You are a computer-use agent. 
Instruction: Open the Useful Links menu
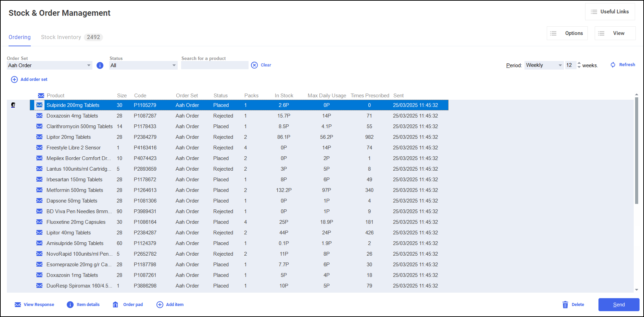tap(610, 12)
